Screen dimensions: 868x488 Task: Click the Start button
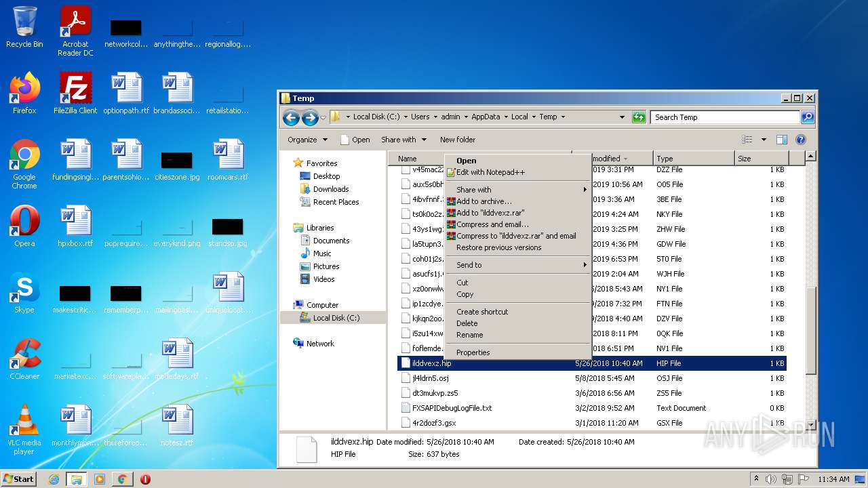[x=18, y=479]
